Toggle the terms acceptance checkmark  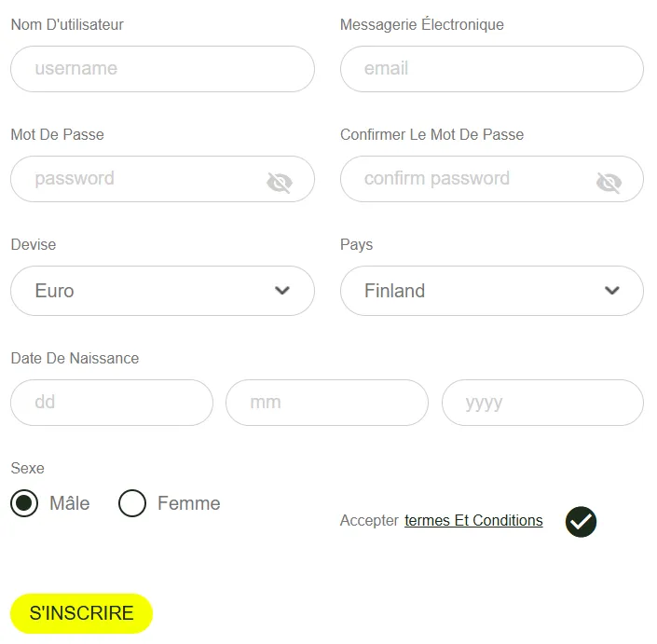click(581, 522)
